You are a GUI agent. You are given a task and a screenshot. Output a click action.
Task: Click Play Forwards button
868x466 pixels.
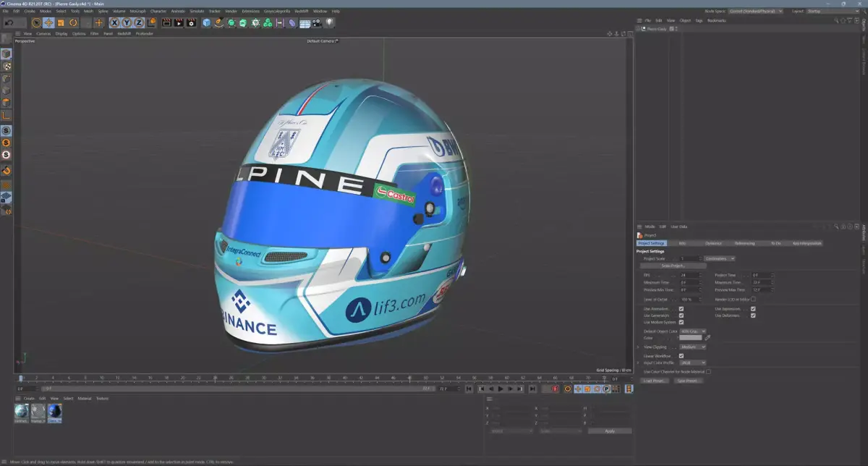[501, 389]
